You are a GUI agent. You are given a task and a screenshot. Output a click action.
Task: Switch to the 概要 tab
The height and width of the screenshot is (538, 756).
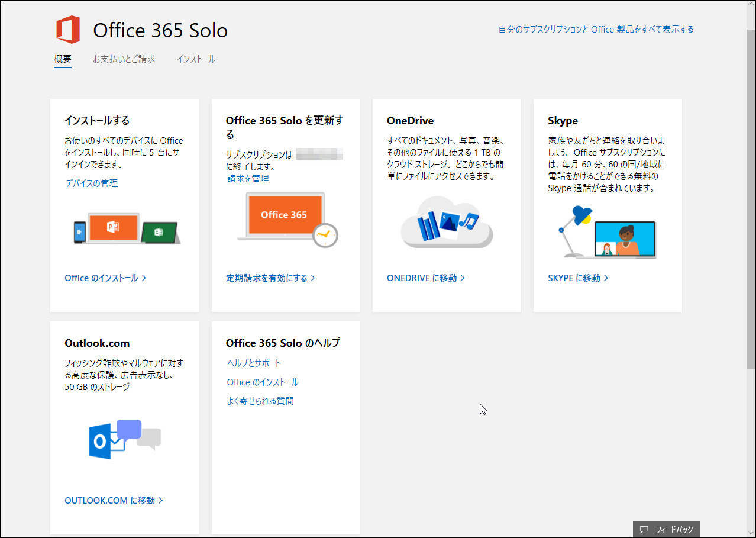(63, 59)
